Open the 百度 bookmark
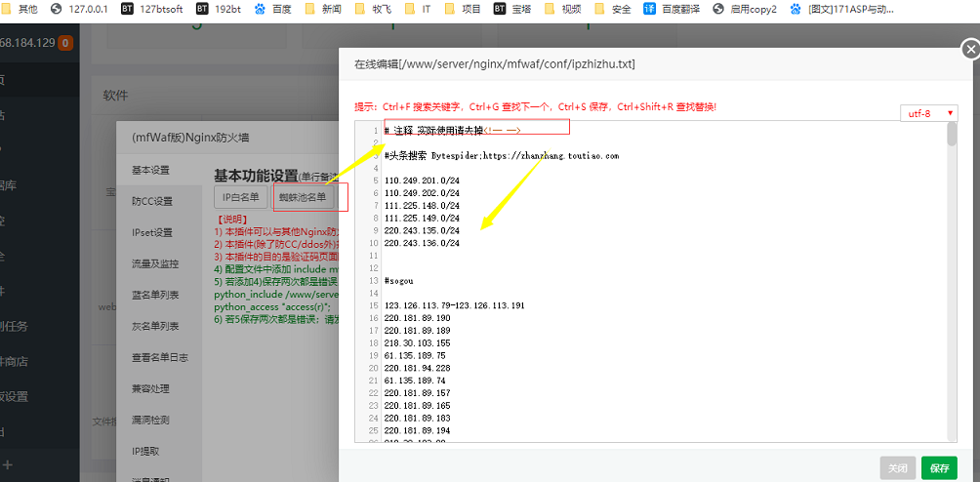This screenshot has width=980, height=482. 273,9
